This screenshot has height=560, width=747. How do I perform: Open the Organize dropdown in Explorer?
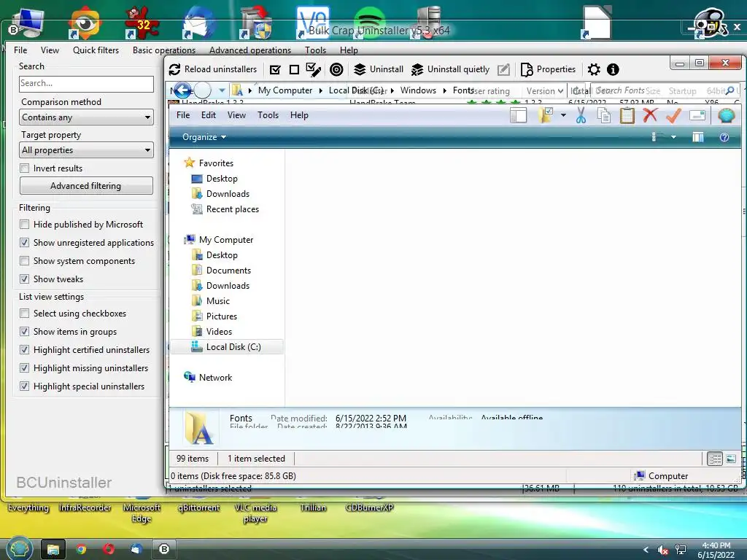point(204,137)
